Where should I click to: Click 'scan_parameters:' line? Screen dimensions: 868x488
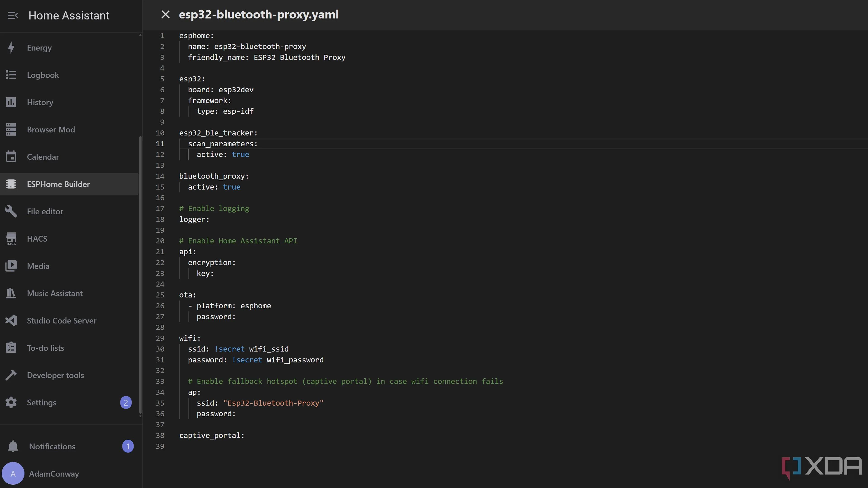pos(223,143)
